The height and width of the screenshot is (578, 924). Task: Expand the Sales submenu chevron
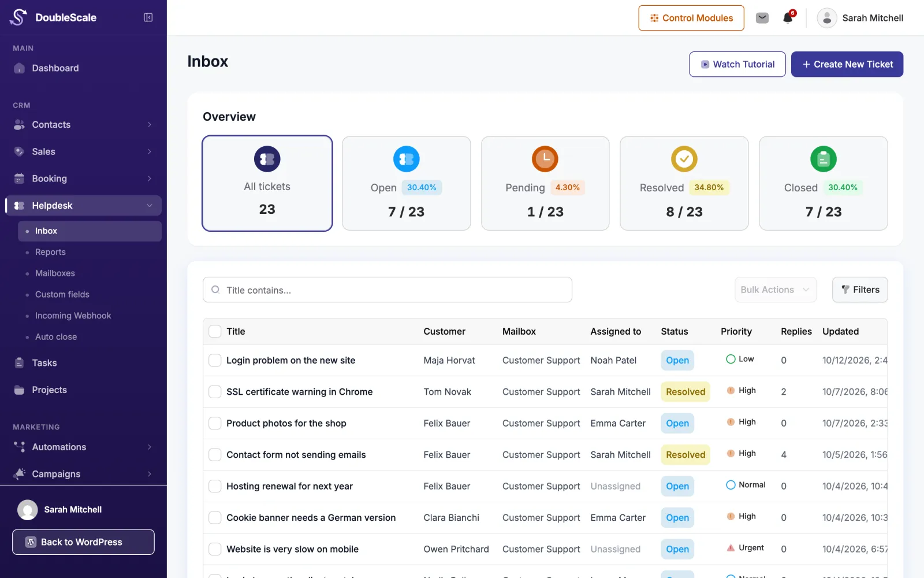[x=150, y=151]
